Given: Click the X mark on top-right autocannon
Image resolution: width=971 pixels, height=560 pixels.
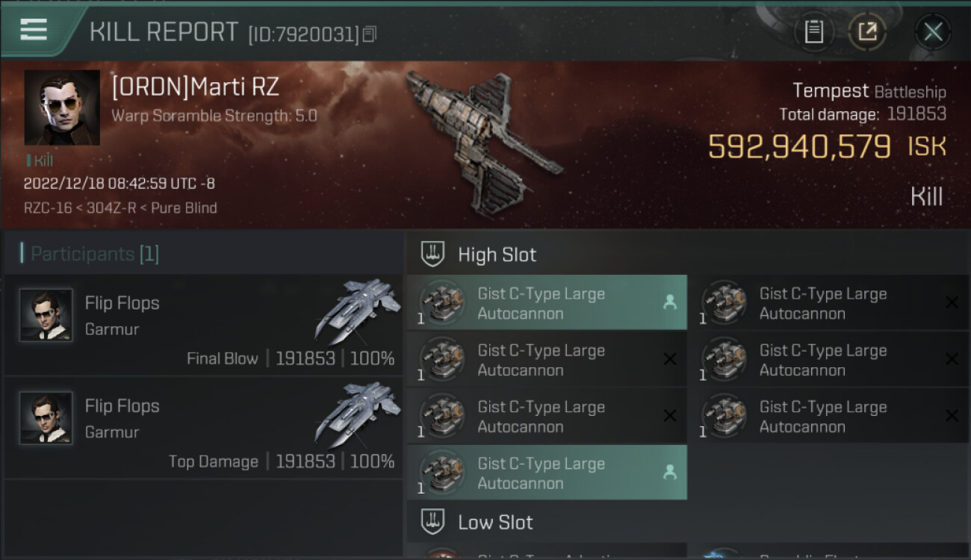Looking at the screenshot, I should click(952, 302).
